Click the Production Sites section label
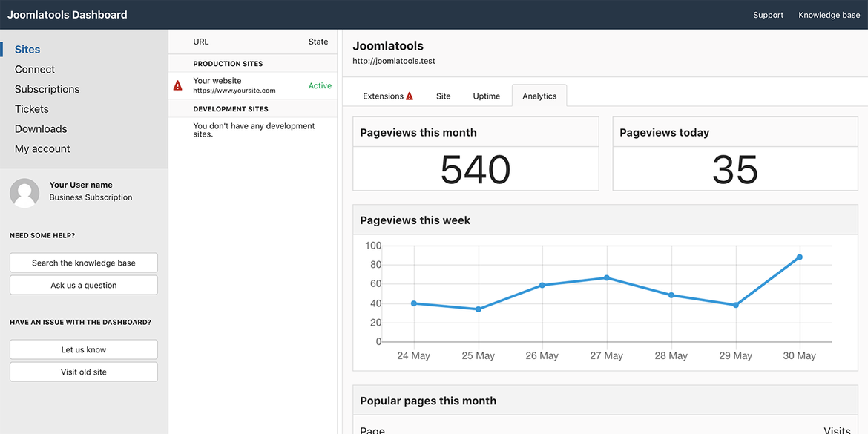The height and width of the screenshot is (434, 868). [x=228, y=64]
